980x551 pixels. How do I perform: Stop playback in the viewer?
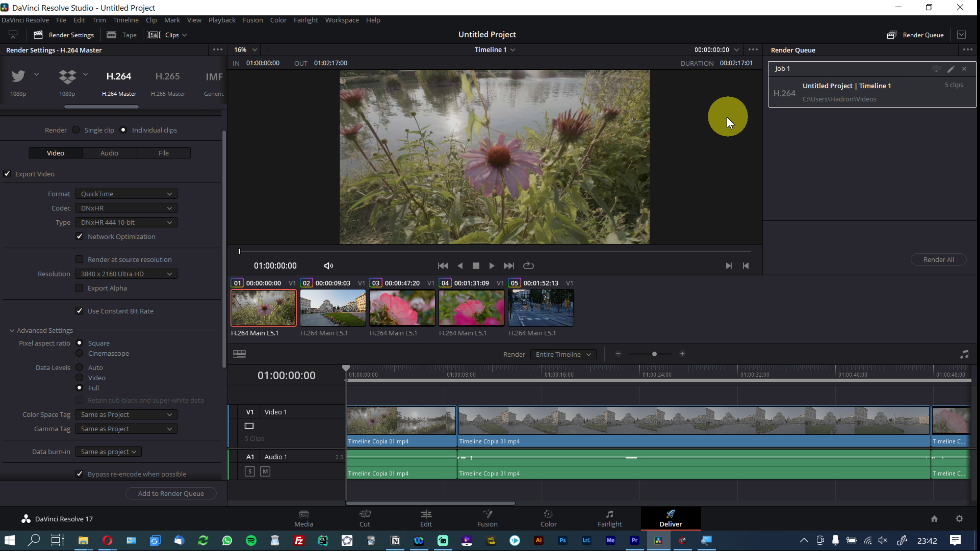475,266
